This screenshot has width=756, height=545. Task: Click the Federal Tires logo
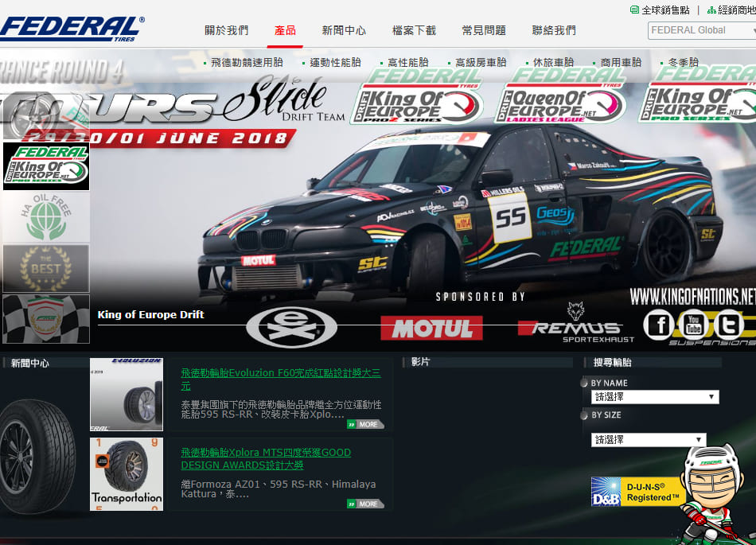[x=72, y=29]
